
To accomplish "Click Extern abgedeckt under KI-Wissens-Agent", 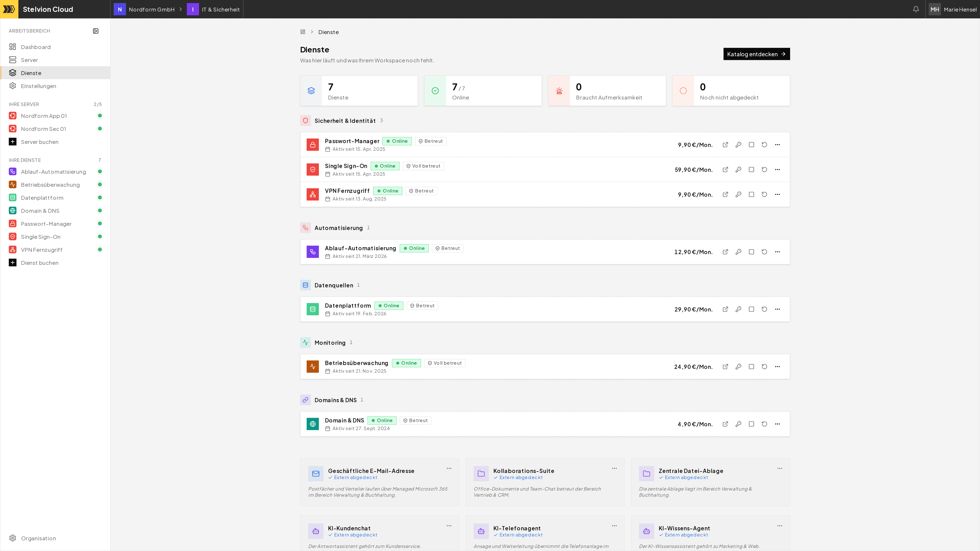I will coord(686,535).
